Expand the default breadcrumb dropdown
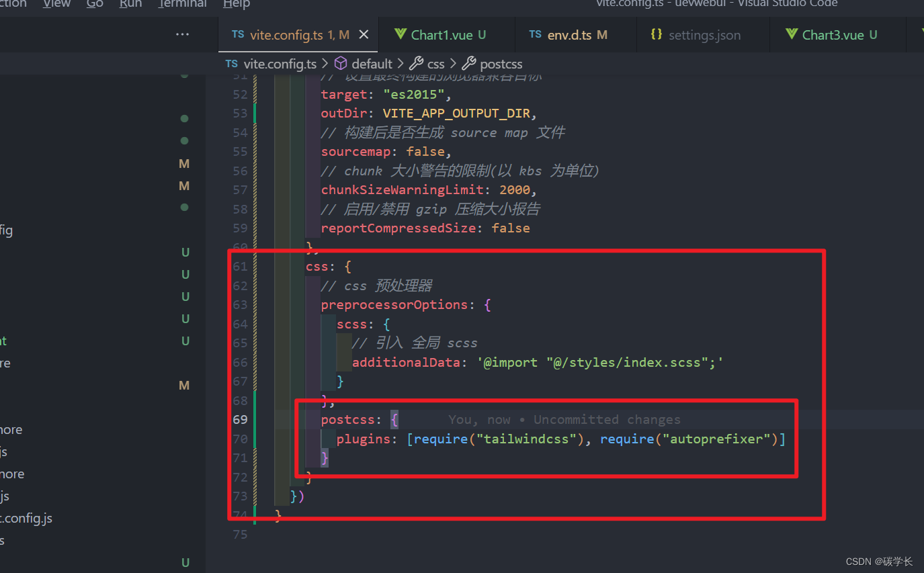This screenshot has width=924, height=573. [372, 64]
